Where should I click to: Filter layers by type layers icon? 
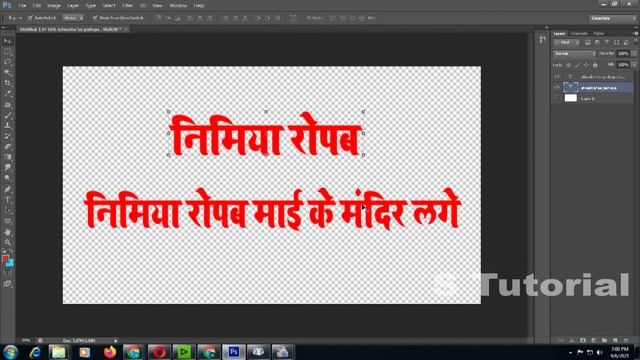607,42
